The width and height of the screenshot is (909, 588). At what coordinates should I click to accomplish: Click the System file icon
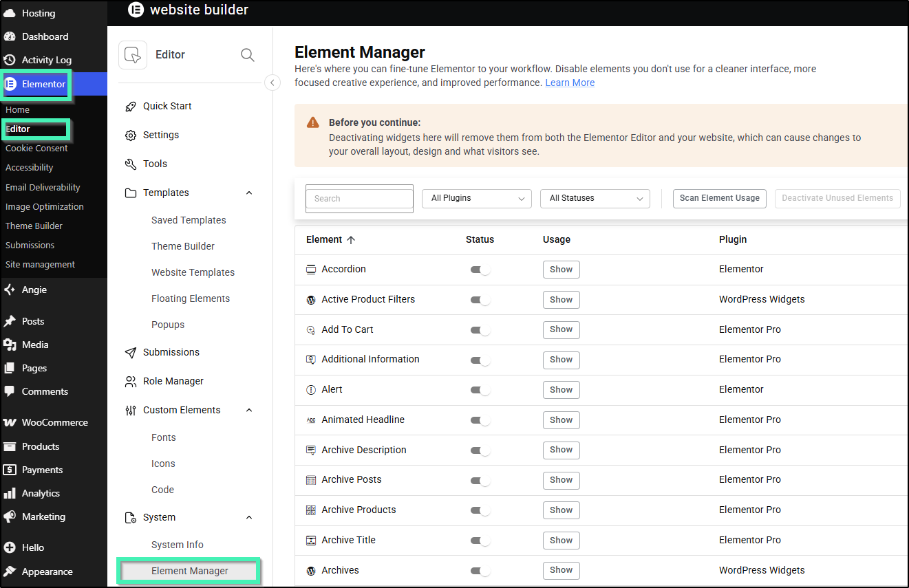pos(131,518)
